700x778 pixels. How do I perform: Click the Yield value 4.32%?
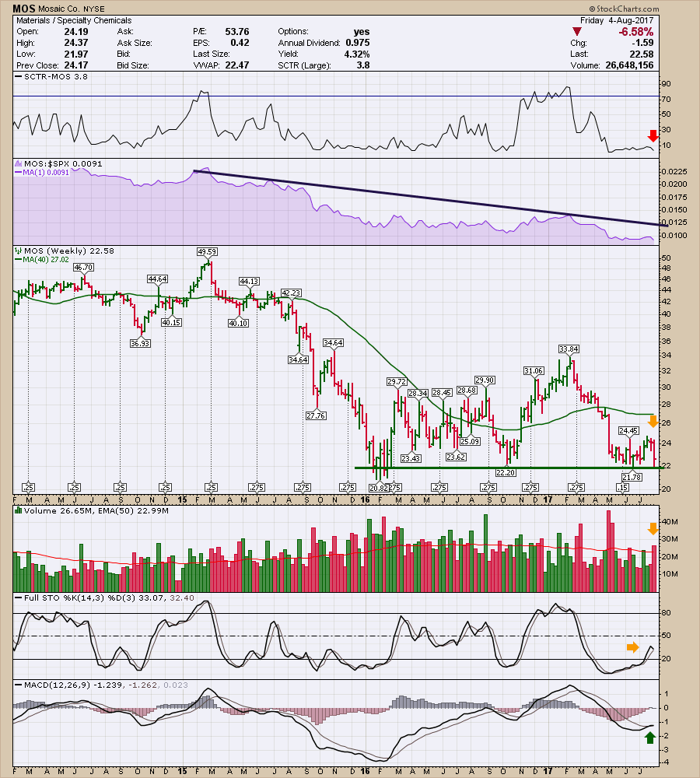[357, 54]
